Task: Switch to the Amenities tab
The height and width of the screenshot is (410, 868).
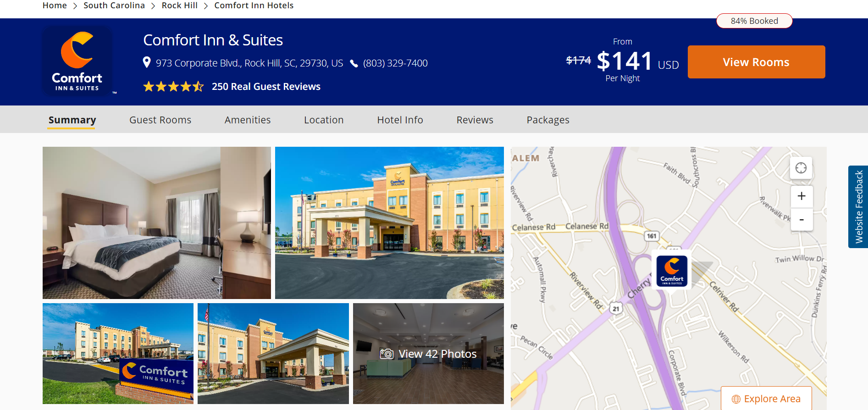Action: [248, 120]
